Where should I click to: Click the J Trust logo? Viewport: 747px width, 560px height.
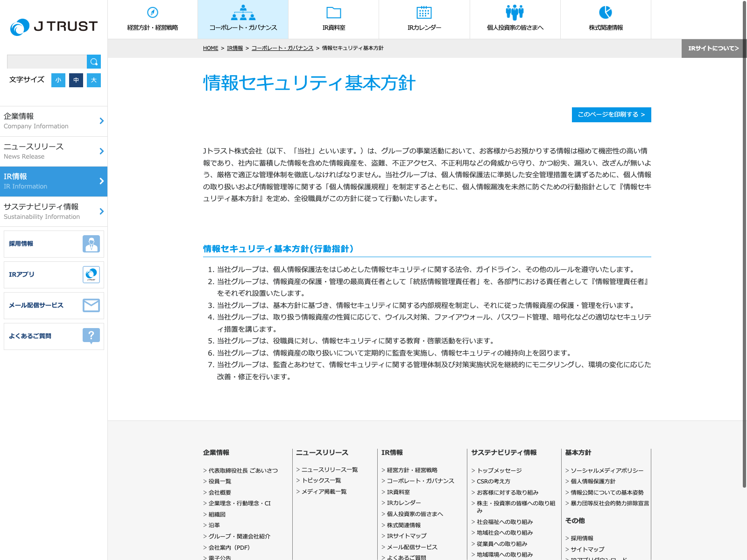(54, 27)
